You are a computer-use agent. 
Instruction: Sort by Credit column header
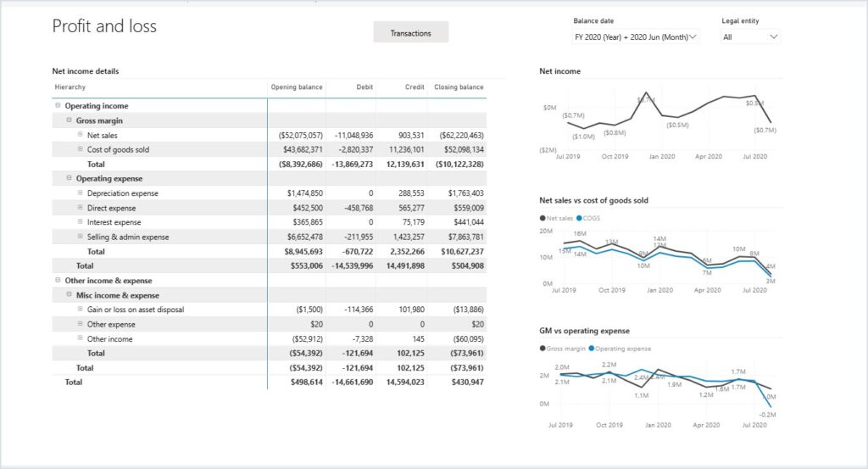coord(415,87)
